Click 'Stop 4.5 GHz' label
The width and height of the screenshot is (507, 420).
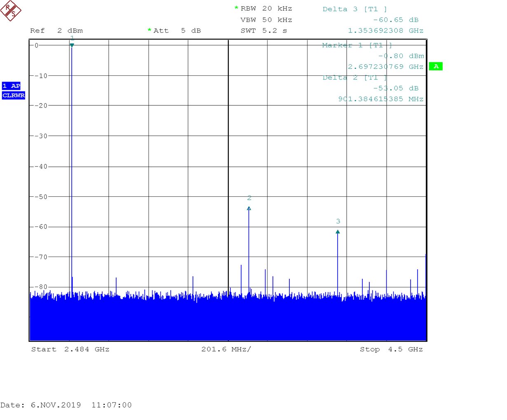tap(391, 349)
